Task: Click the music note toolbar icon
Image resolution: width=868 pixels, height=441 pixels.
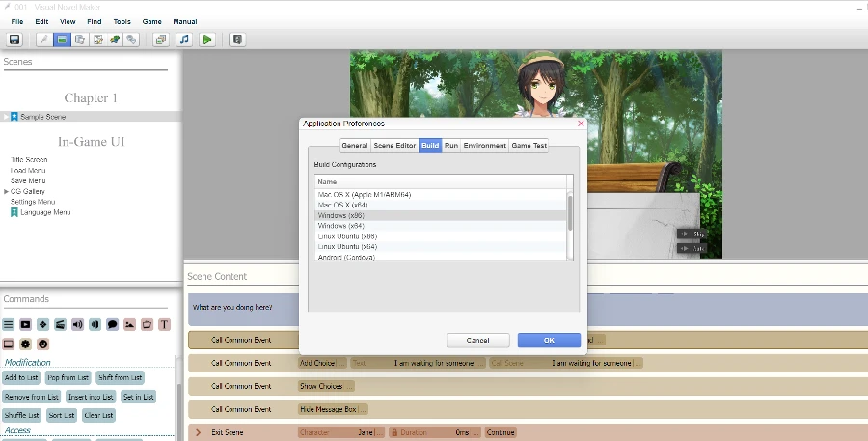Action: pos(184,40)
